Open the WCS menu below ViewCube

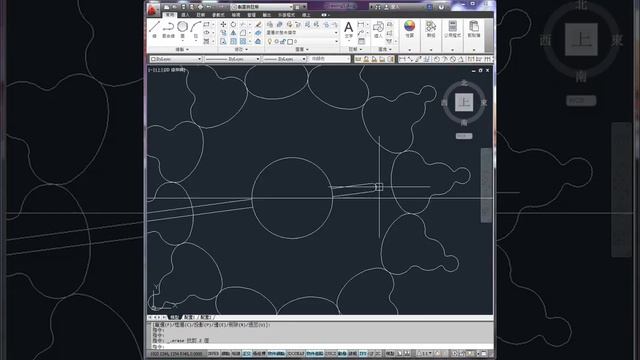[x=464, y=136]
